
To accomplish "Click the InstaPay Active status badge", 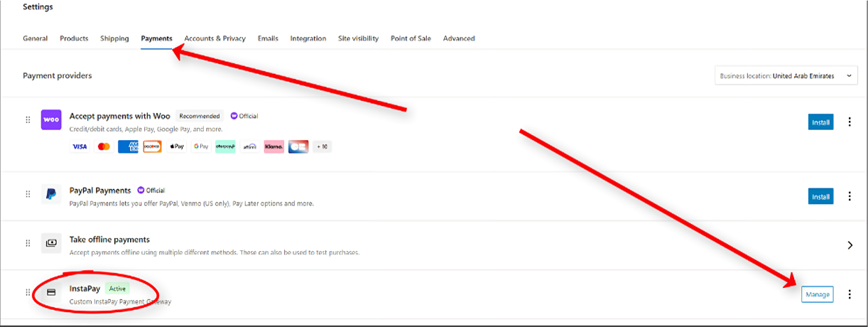I will tap(117, 289).
